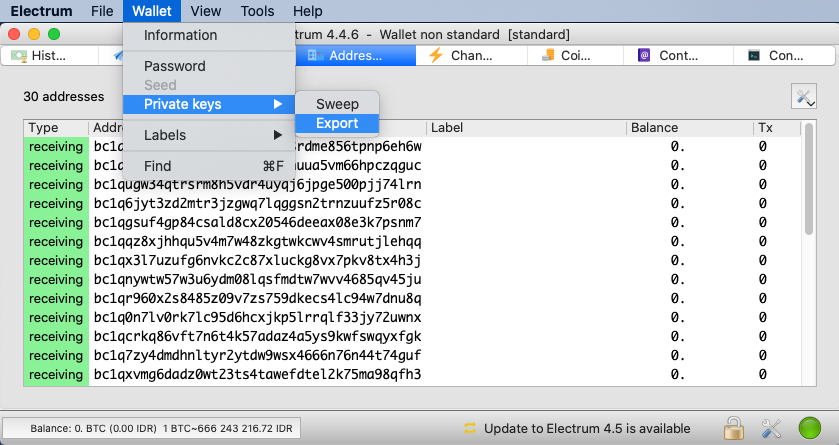Select address bc1q7zy4dmdhnltyr2ytdw9wsx4666n76n44t74guf
Screen dimensions: 839x445
tap(257, 356)
